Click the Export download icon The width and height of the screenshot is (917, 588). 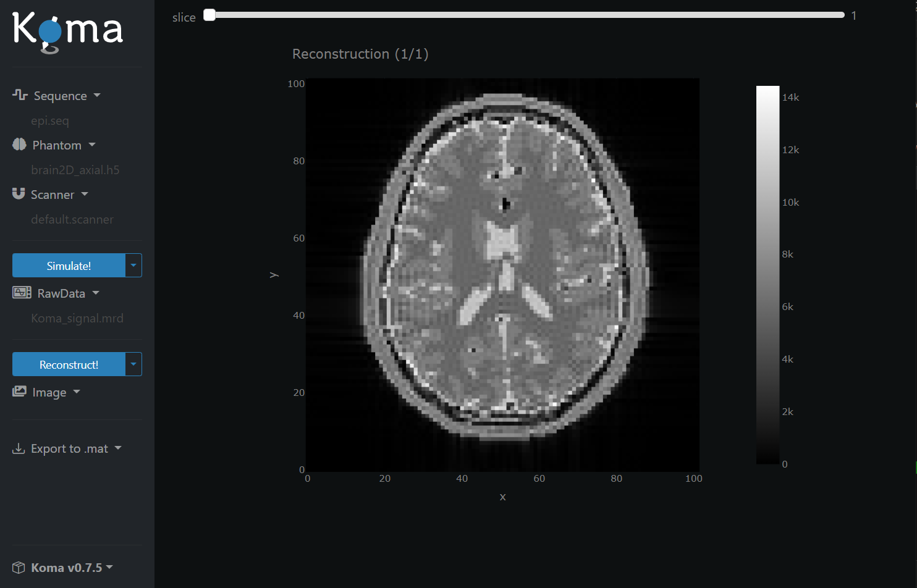click(19, 448)
